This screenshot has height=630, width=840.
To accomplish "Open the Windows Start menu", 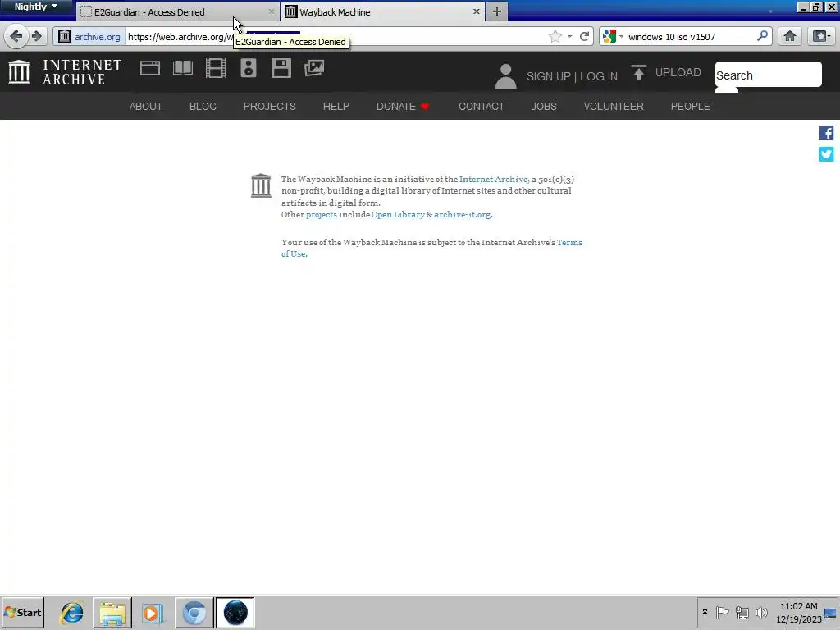I will (22, 612).
